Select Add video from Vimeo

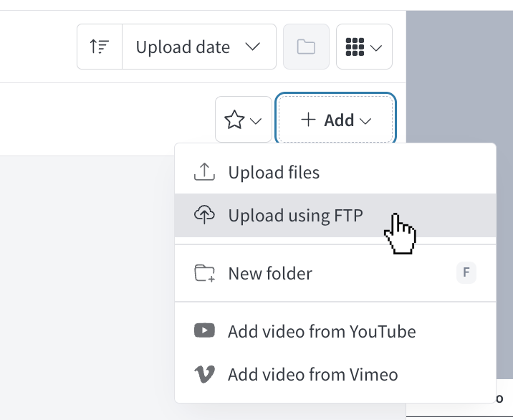click(x=312, y=374)
